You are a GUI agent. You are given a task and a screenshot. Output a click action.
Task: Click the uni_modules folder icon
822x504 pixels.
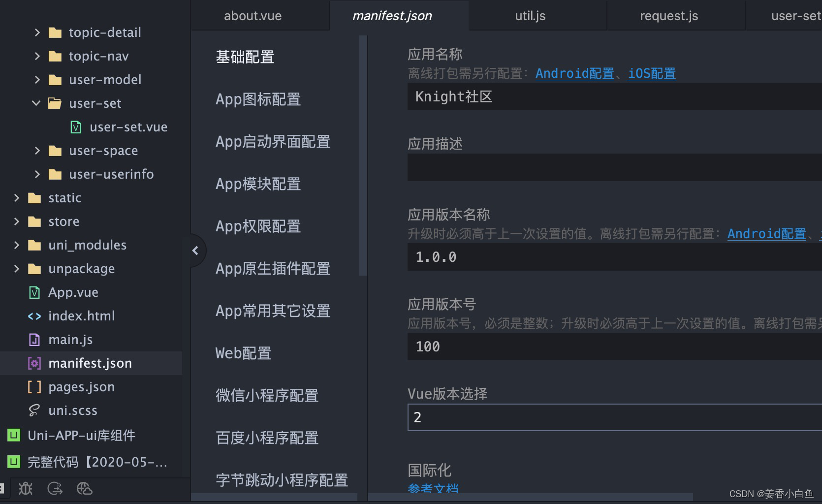(34, 246)
